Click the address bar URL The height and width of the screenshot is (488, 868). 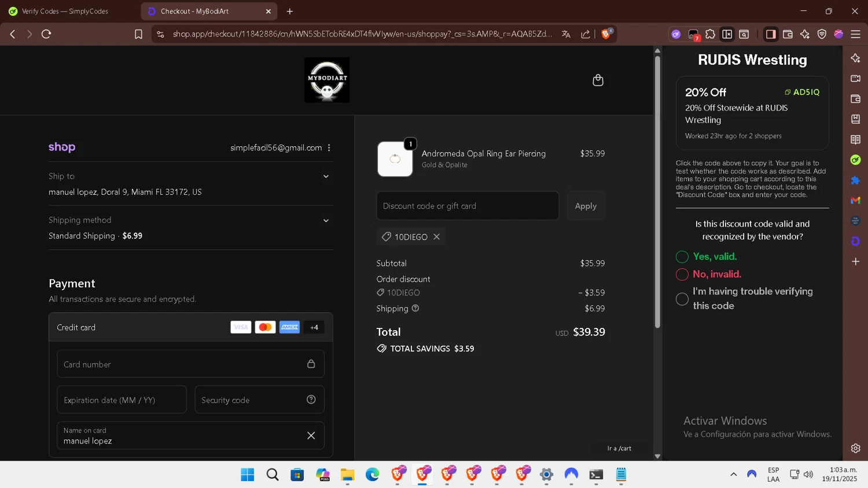click(x=362, y=34)
